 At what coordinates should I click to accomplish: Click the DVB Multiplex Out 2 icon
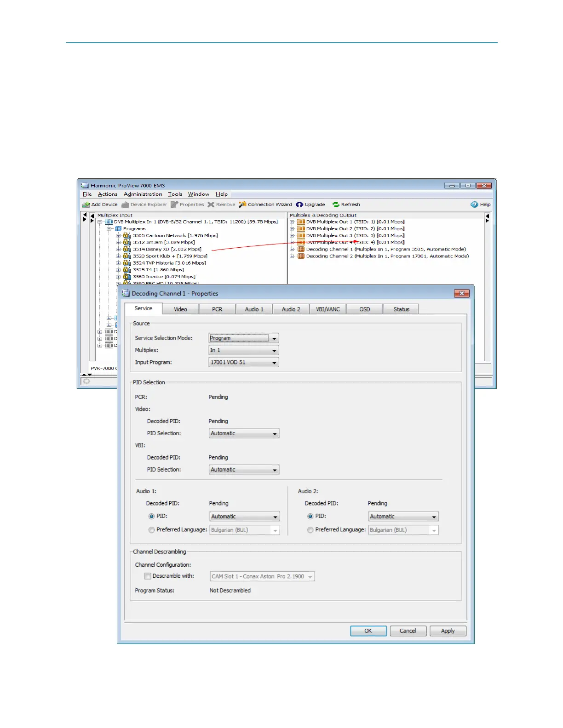(x=301, y=228)
